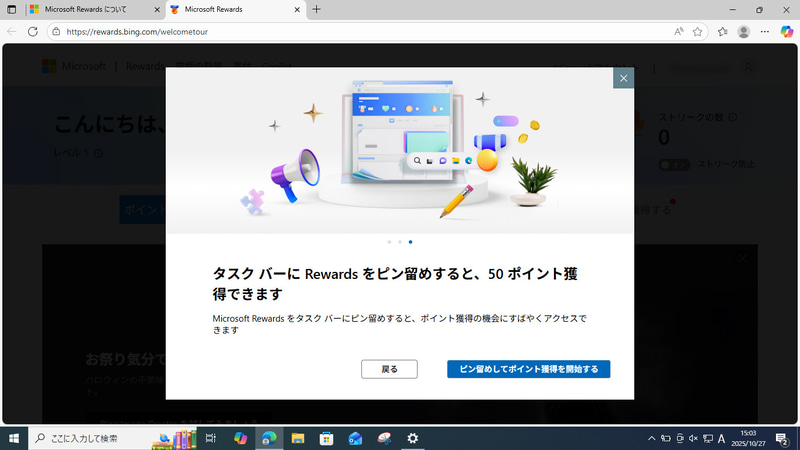This screenshot has height=450, width=800.
Task: Add this page to favorites star
Action: click(697, 32)
